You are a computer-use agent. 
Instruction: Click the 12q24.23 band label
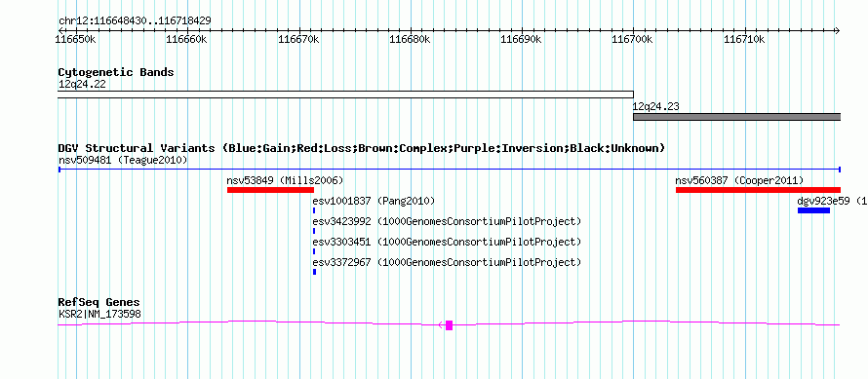point(656,107)
